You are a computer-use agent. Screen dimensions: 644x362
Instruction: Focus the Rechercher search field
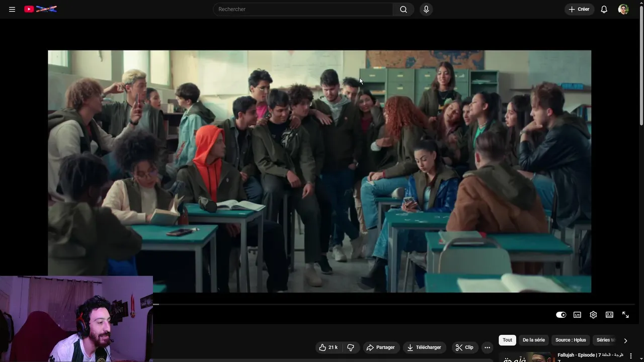click(x=303, y=9)
